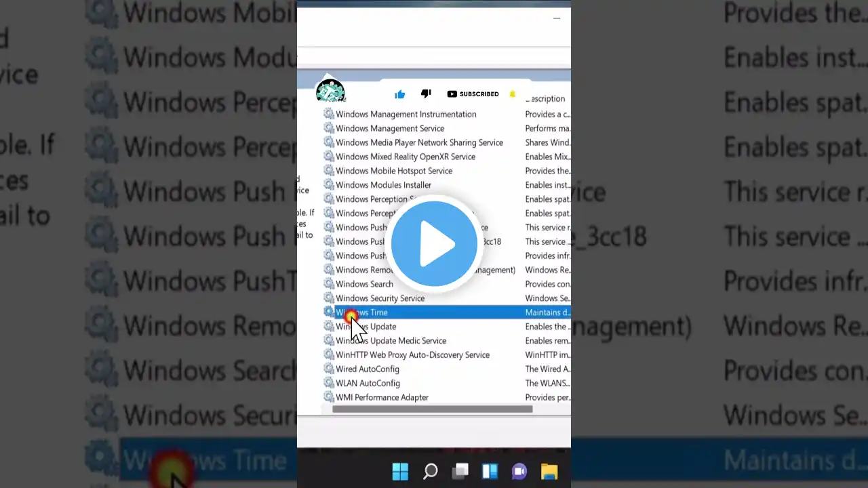Image resolution: width=868 pixels, height=488 pixels.
Task: Click gear icon for Windows Media Player Network Sharing
Action: coord(329,142)
